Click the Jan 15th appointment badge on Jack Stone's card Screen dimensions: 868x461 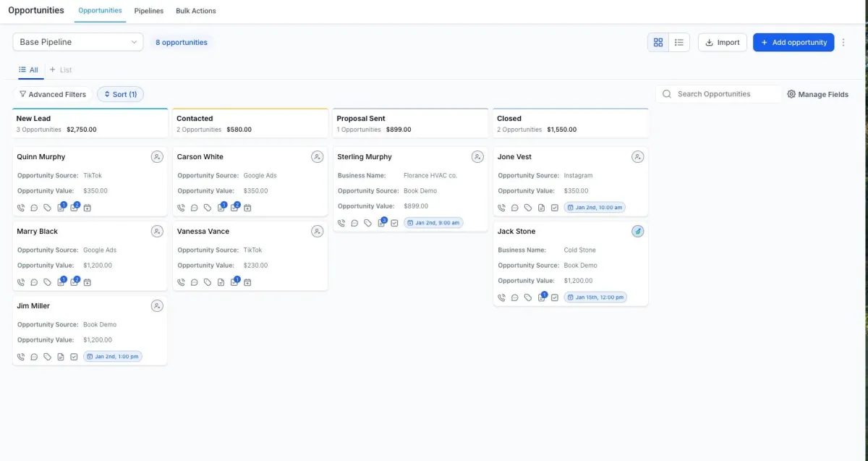pos(595,297)
